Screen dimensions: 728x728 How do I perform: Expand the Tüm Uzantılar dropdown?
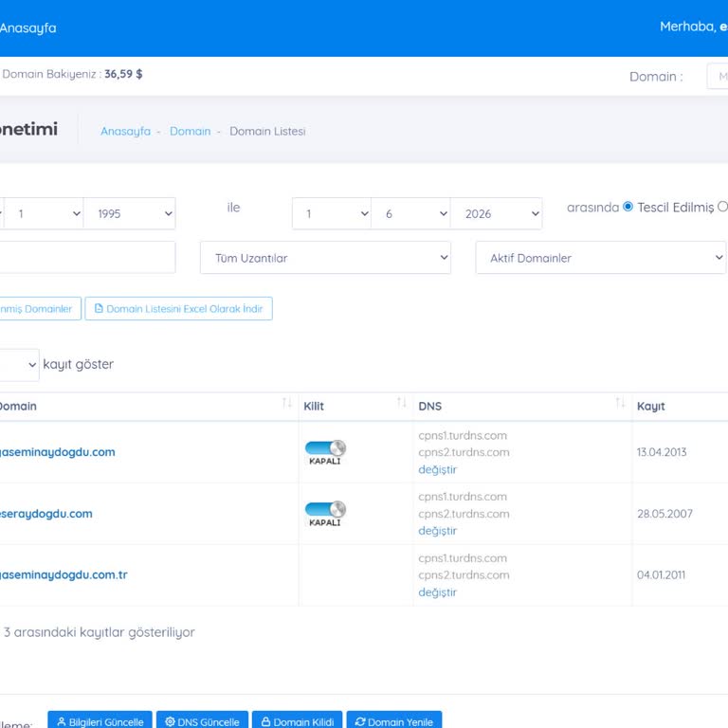click(325, 258)
